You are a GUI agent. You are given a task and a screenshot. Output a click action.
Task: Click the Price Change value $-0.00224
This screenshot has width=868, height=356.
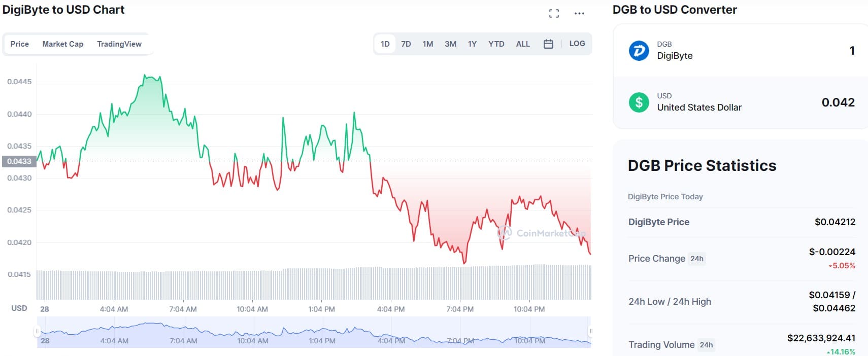click(x=832, y=252)
